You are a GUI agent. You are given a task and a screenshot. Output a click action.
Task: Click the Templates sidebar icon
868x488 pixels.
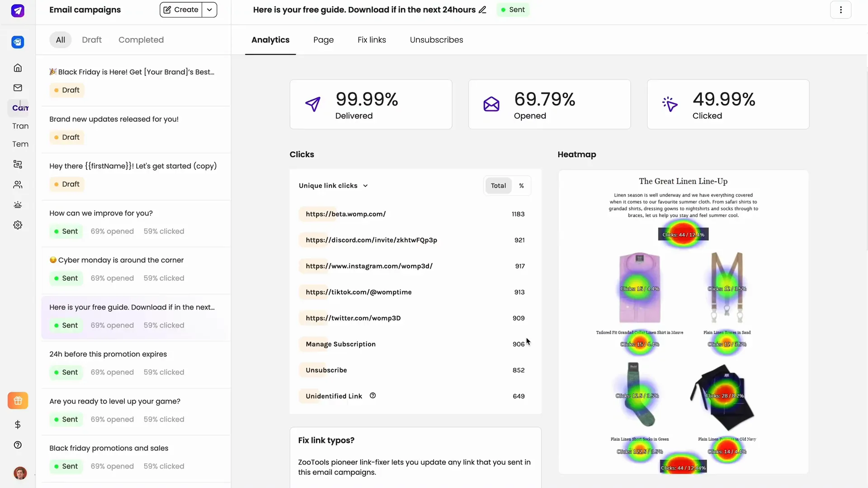17,144
